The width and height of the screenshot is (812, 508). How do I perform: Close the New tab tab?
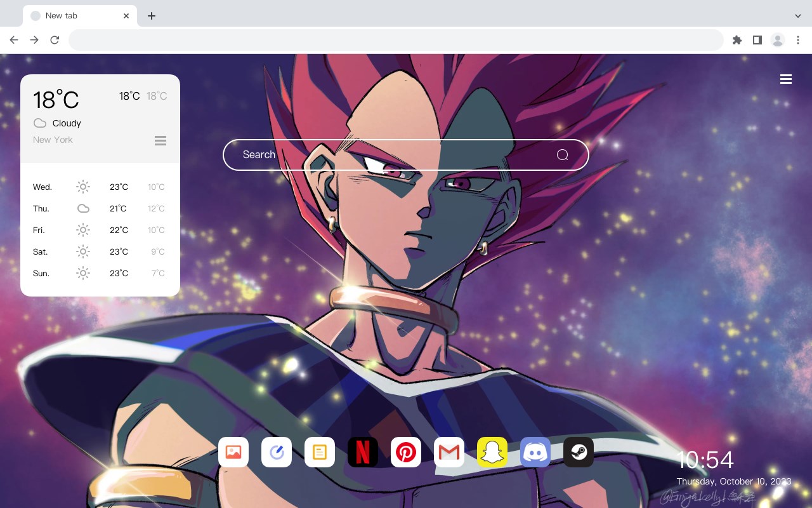point(126,16)
